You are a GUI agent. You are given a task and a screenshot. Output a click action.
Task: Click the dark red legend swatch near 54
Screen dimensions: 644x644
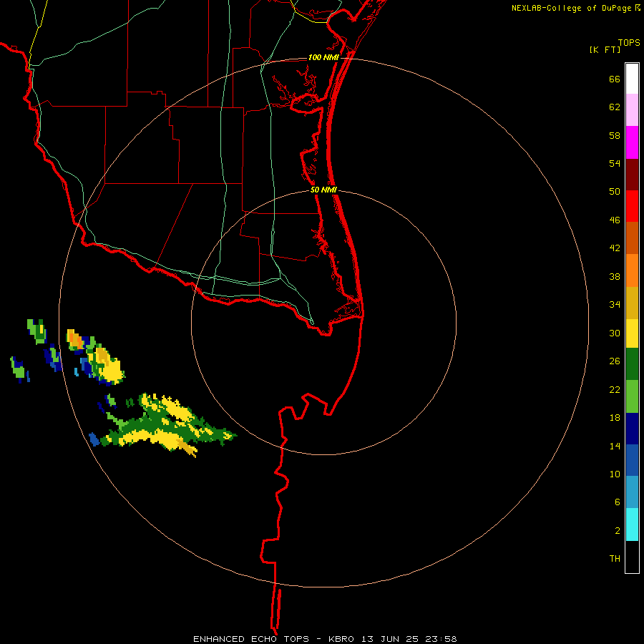(x=632, y=175)
